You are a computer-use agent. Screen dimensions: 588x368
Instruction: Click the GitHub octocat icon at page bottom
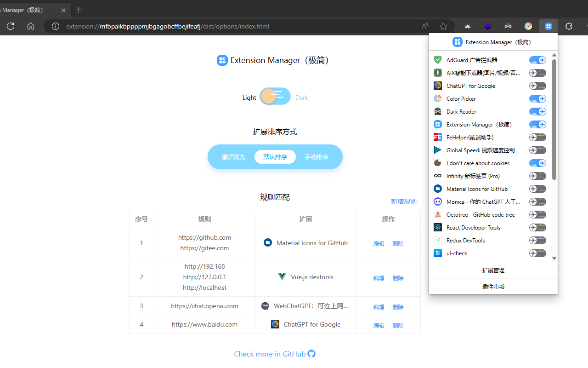tap(311, 354)
